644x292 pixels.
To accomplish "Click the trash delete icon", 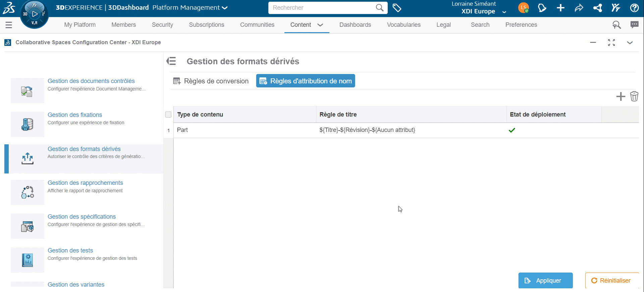I will [x=634, y=96].
